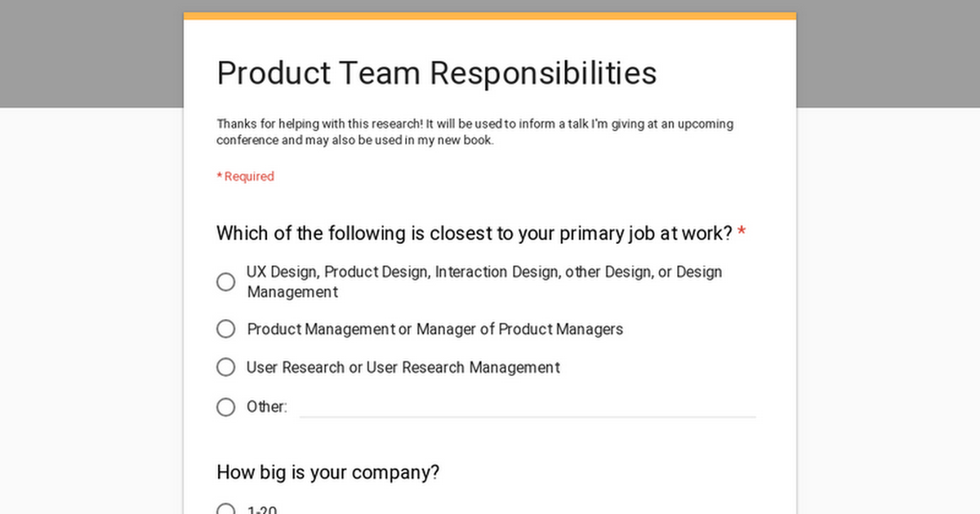This screenshot has width=980, height=514.
Task: Click the 'closest to your primary job' question heading
Action: pyautogui.click(x=474, y=233)
